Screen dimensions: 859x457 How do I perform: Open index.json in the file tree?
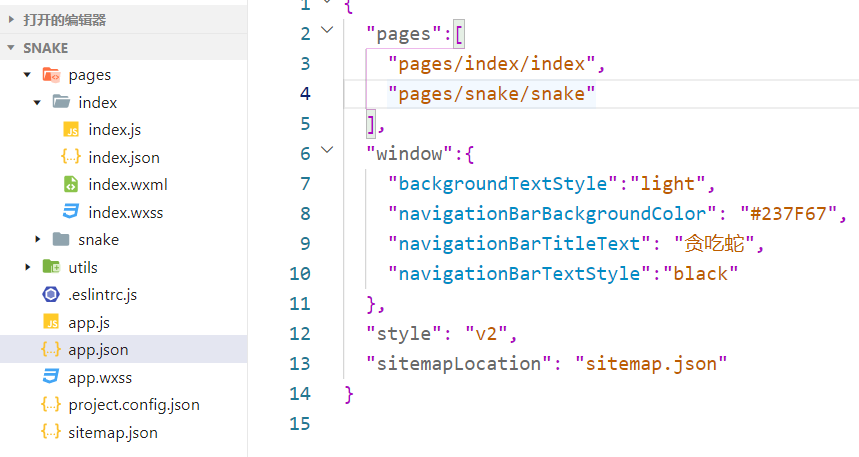coord(124,157)
